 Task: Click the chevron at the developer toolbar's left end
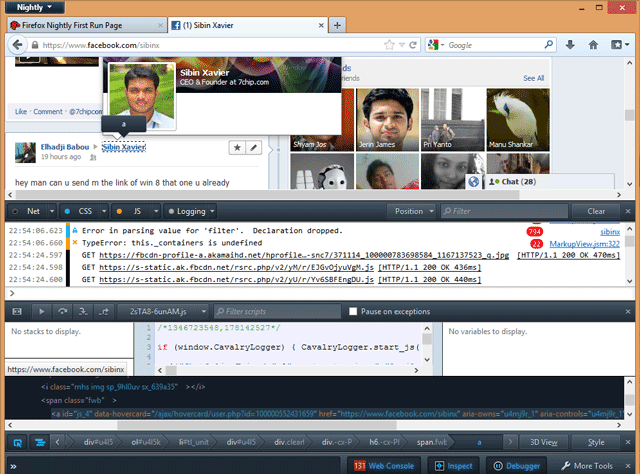[13, 466]
